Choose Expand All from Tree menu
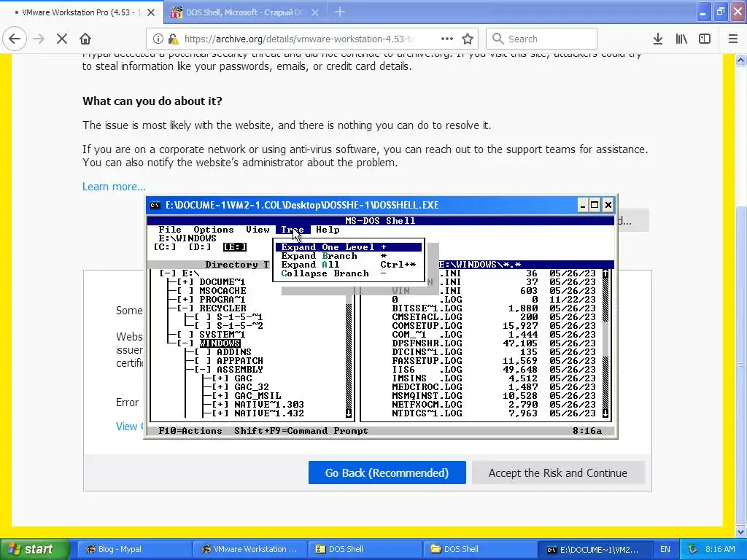The width and height of the screenshot is (747, 560). tap(348, 265)
